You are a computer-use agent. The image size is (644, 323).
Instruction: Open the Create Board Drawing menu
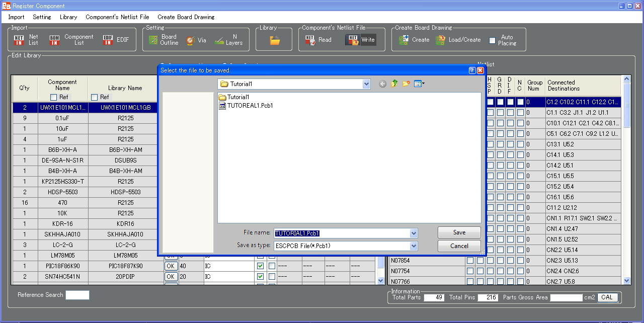coord(186,17)
